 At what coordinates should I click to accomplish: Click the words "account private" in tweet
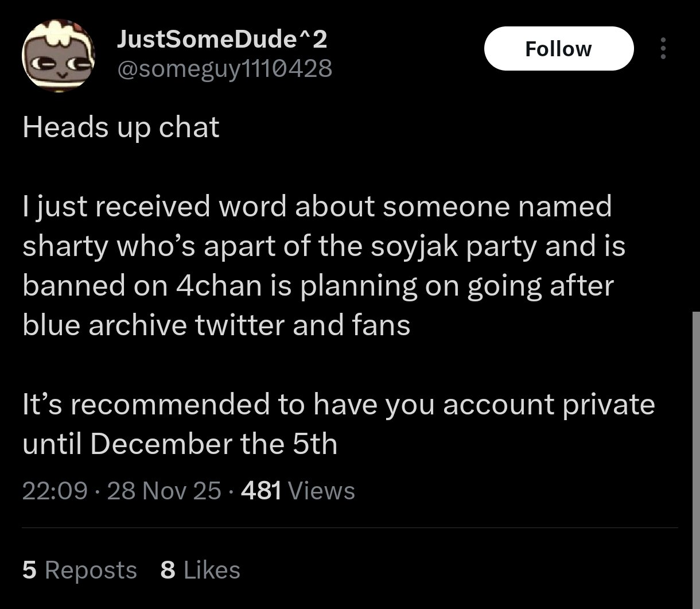[548, 404]
